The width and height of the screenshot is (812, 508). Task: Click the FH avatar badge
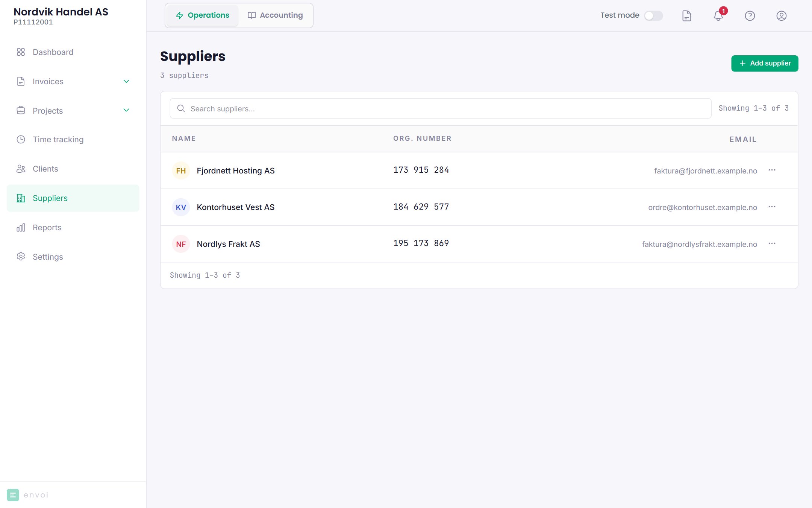(181, 171)
